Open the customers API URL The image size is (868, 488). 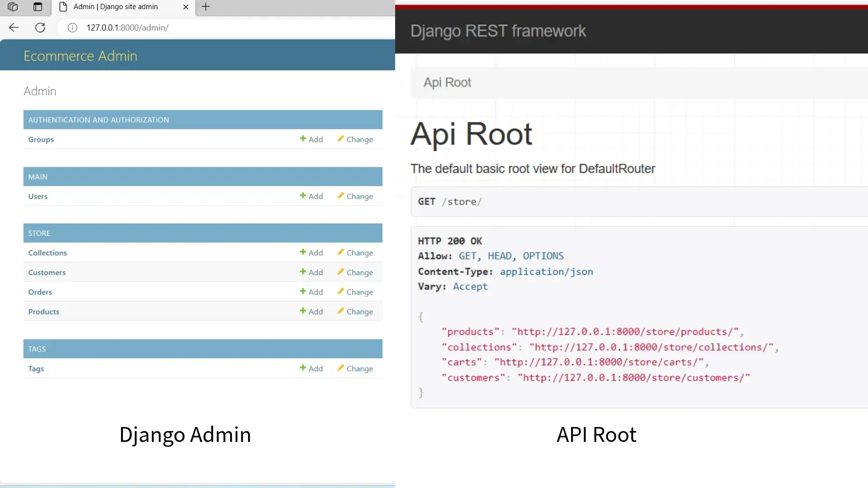[x=634, y=377]
